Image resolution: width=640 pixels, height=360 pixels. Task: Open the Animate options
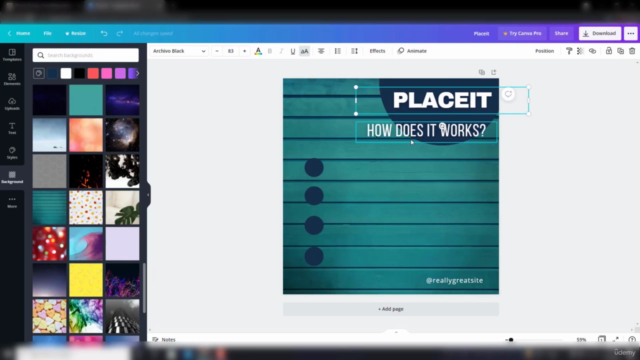[412, 51]
